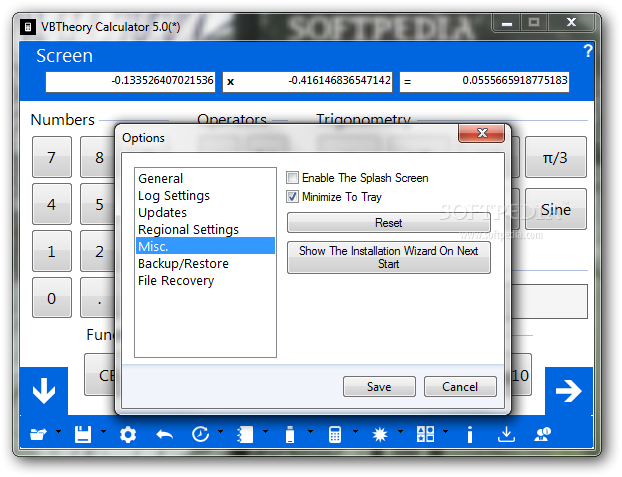Click the decimal point key
Screen dimensions: 622x477
click(x=98, y=298)
